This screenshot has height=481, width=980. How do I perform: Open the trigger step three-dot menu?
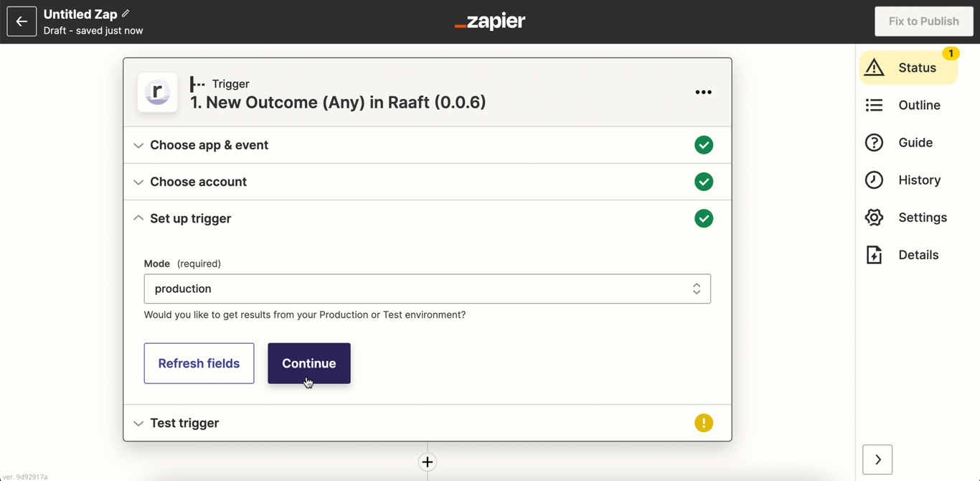click(703, 93)
